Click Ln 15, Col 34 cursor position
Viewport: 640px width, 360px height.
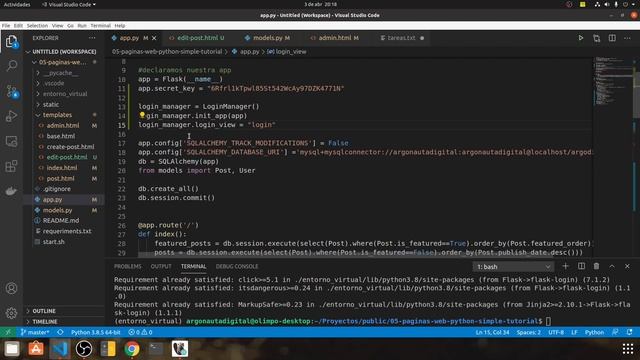pyautogui.click(x=492, y=332)
